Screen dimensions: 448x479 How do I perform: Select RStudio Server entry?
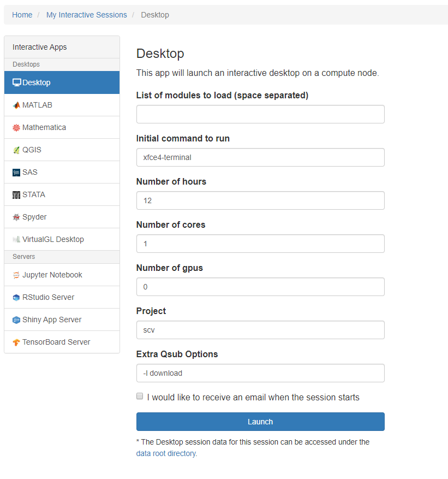[x=62, y=297]
